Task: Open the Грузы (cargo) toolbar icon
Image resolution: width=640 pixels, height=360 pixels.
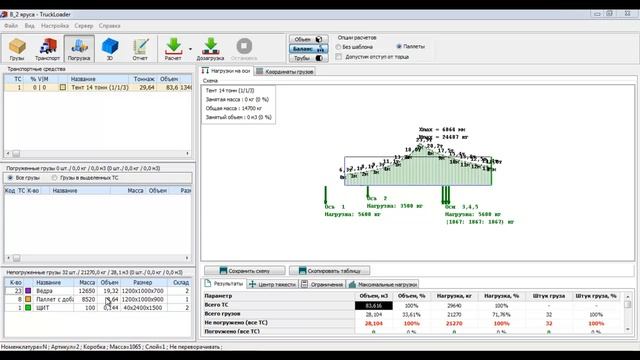Action: 17,49
